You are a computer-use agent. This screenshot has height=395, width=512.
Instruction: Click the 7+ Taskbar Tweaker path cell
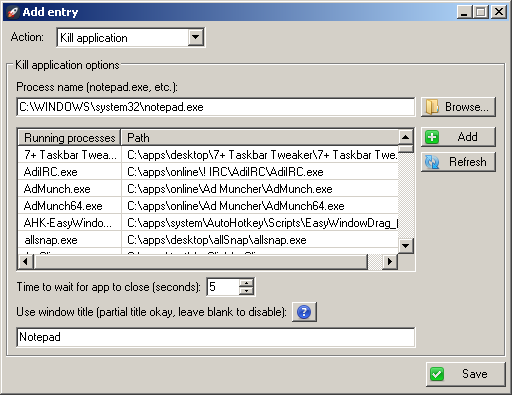click(260, 155)
